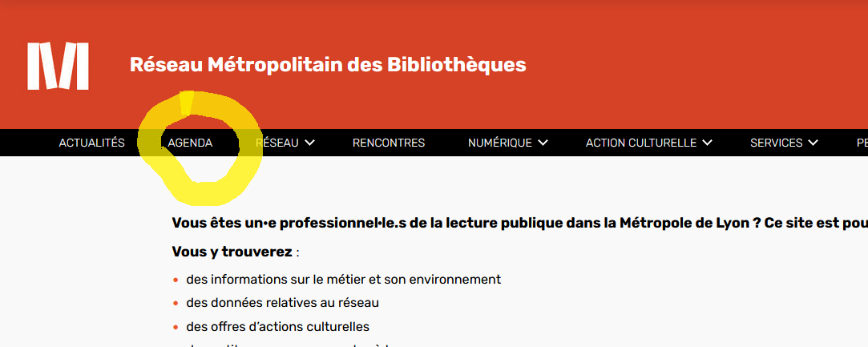Expand the Action Culturelle chevron
Viewport: 868px width, 347px height.
pos(708,143)
